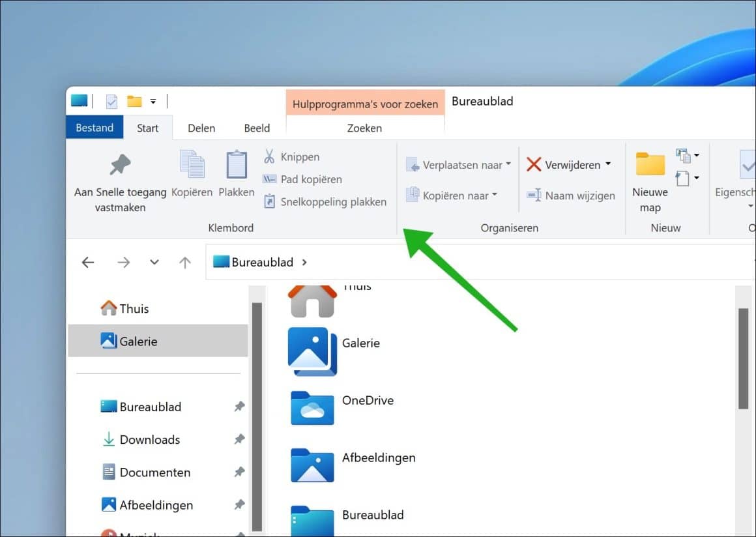Navigate back with the left arrow button
This screenshot has width=756, height=537.
pos(88,262)
